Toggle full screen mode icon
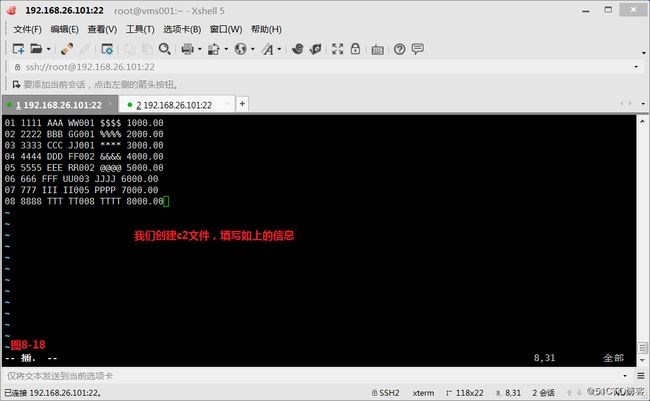650x401 pixels. pyautogui.click(x=337, y=49)
